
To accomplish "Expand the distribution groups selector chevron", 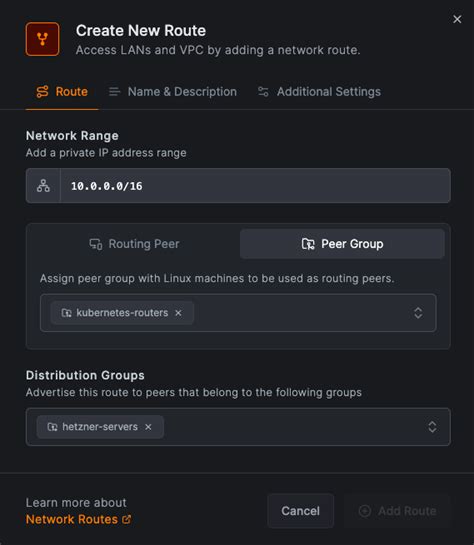I will (x=432, y=427).
